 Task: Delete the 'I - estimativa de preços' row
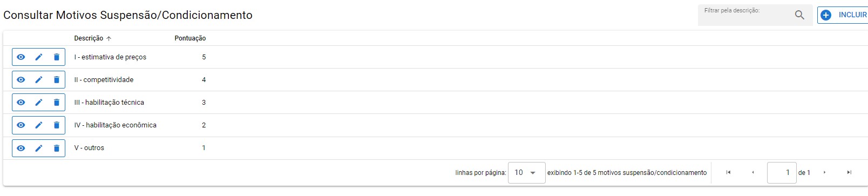tap(57, 57)
